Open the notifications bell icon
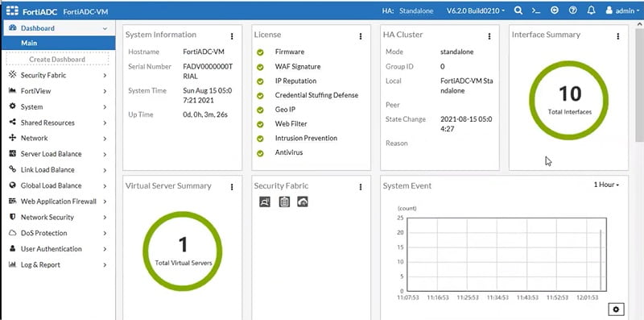 pyautogui.click(x=591, y=10)
